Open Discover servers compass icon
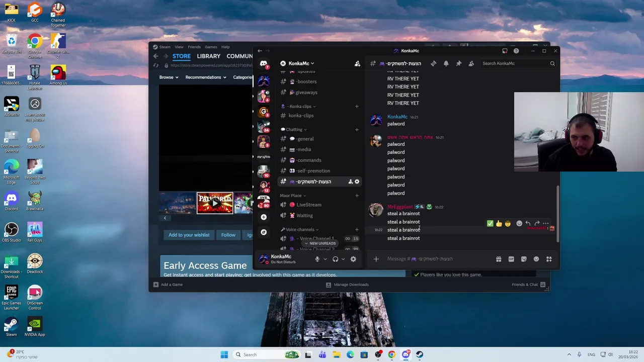 263,232
